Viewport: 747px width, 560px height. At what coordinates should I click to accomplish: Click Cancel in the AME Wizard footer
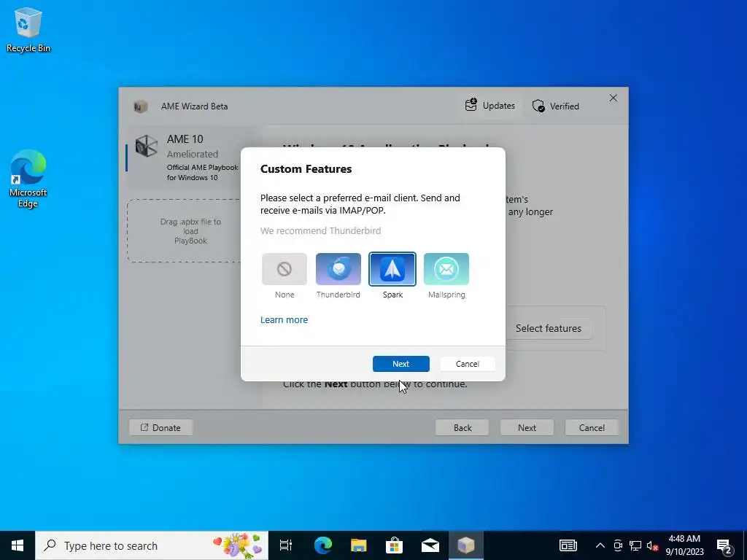(x=592, y=427)
